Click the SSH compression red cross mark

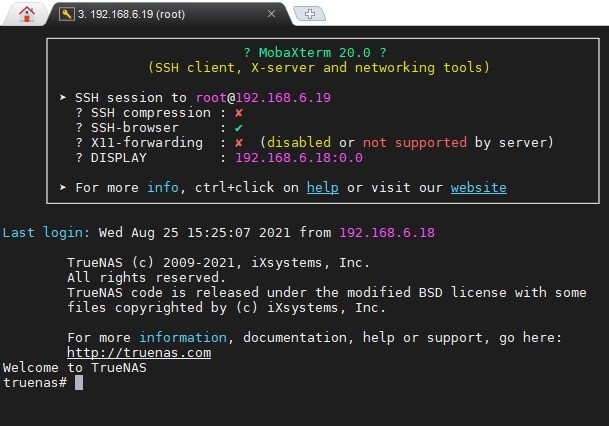238,113
